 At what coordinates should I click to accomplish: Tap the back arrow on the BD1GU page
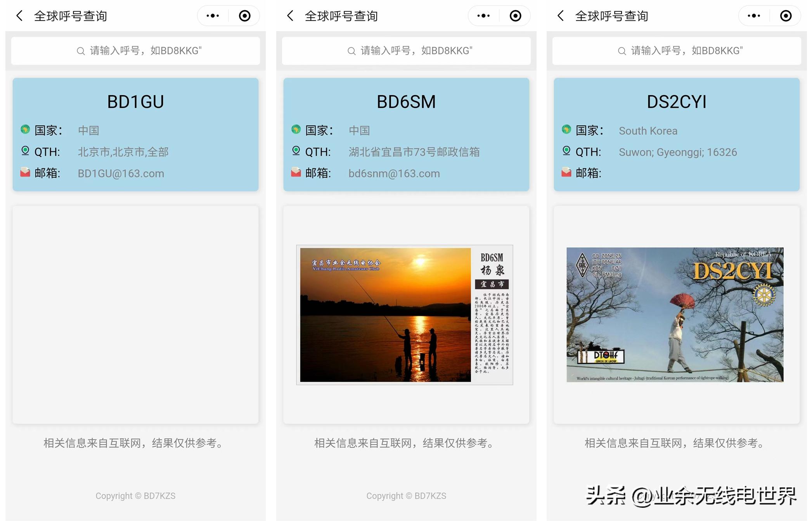point(19,16)
